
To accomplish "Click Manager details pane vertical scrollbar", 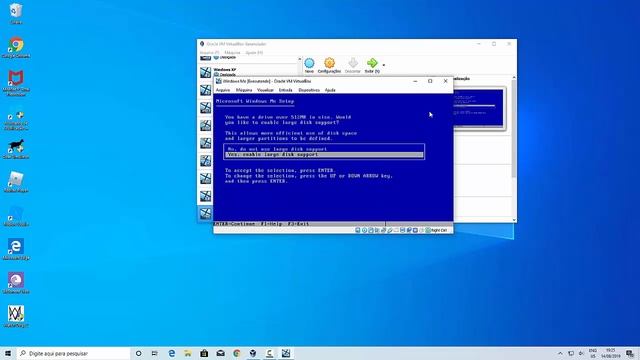I will [514, 129].
